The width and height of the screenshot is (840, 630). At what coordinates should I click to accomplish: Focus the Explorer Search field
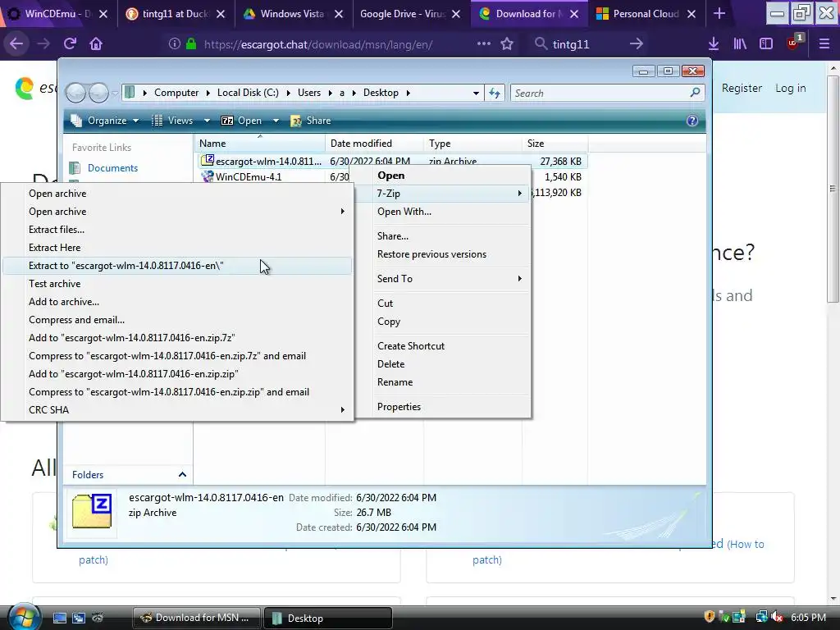601,94
